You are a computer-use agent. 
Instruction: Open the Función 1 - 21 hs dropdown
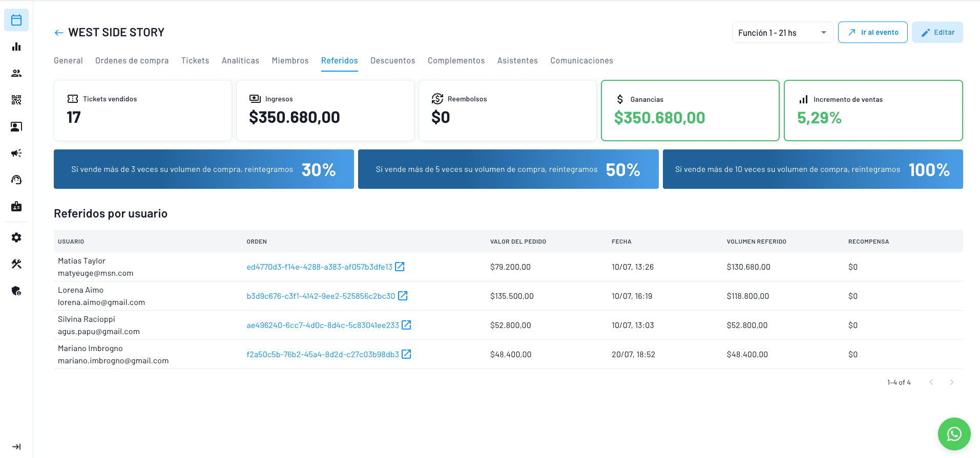pyautogui.click(x=783, y=32)
